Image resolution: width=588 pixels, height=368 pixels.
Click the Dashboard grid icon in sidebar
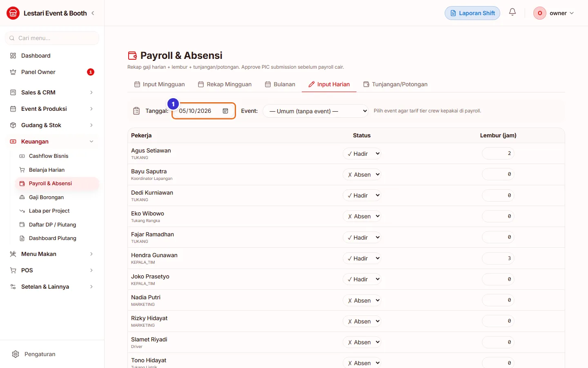tap(13, 56)
